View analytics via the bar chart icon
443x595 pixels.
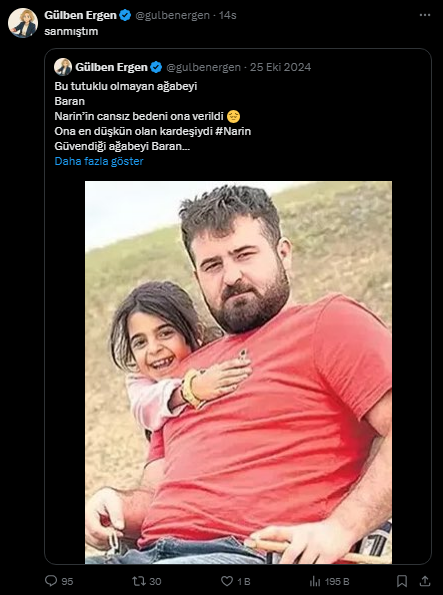coord(315,581)
